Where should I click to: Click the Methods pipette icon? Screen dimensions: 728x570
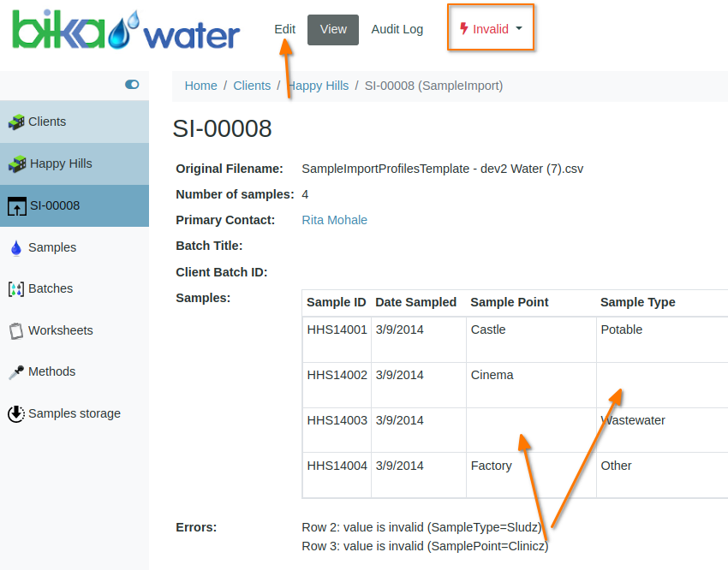click(15, 372)
